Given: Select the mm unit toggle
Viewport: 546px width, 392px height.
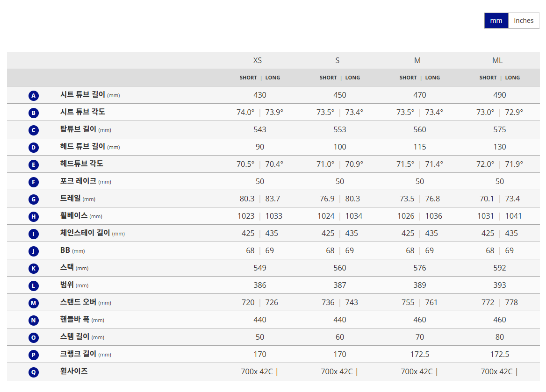Looking at the screenshot, I should 496,21.
